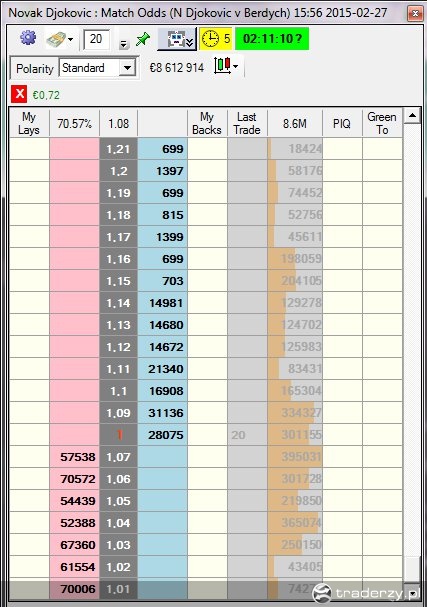This screenshot has height=607, width=427.
Task: Click the green 02:11:10 countdown timer
Action: tap(272, 39)
